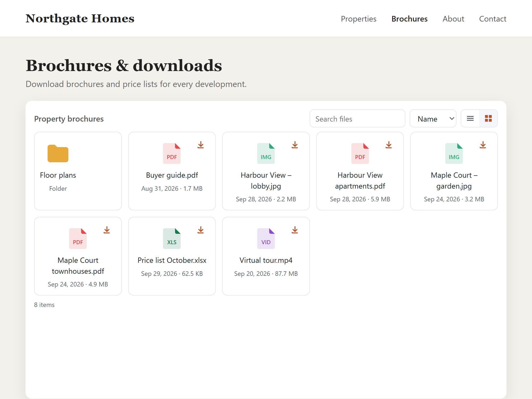
Task: Download Buyer guide.pdf via its arrow icon
Action: coord(201,145)
